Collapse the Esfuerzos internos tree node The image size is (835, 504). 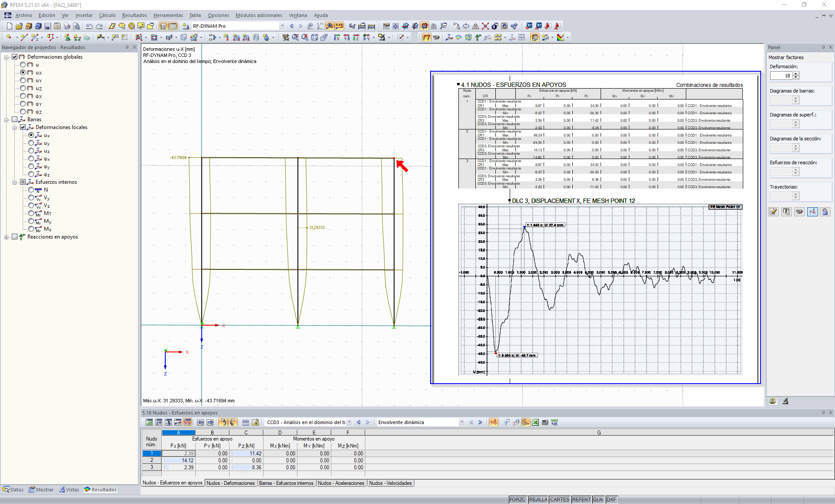(15, 182)
